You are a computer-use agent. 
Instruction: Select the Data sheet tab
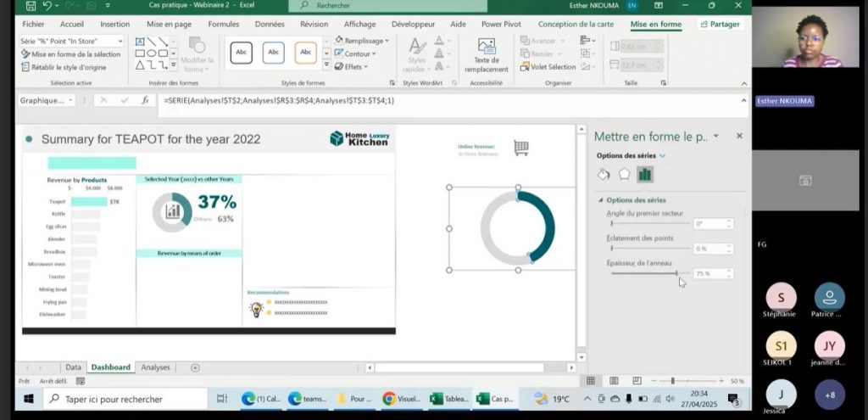(73, 367)
